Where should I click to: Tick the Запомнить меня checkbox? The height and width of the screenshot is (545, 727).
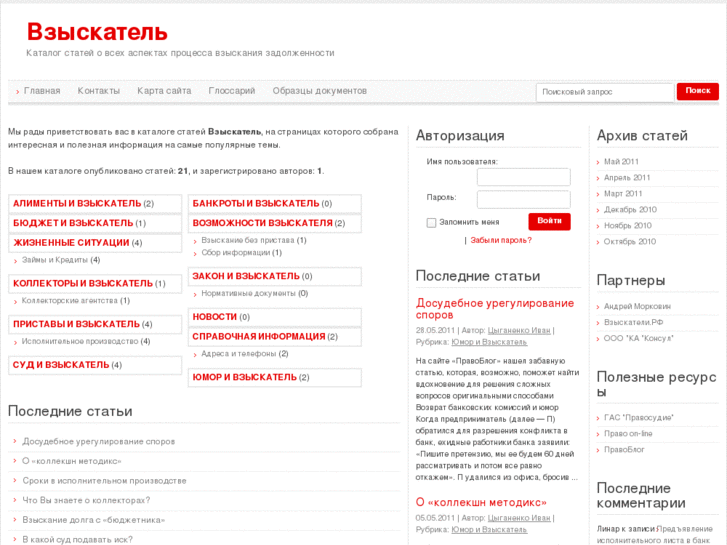(x=431, y=223)
